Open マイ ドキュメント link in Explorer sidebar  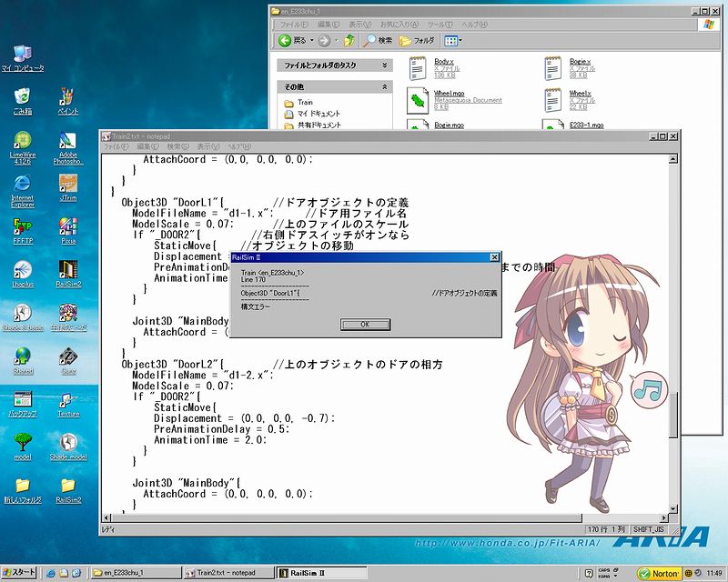pos(318,114)
